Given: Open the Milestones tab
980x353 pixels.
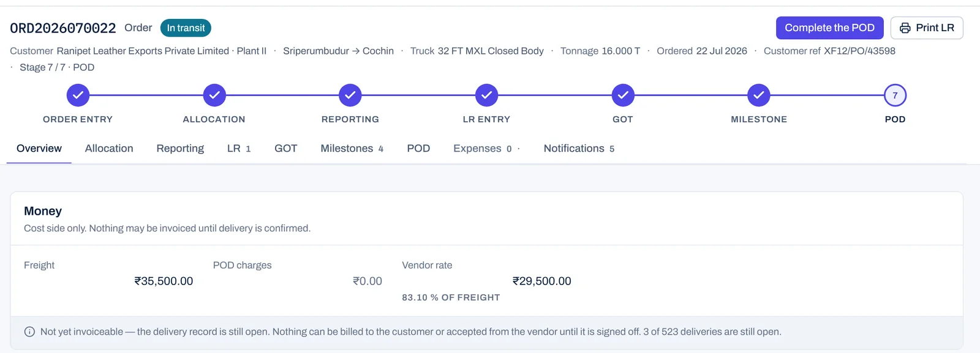Looking at the screenshot, I should 352,148.
